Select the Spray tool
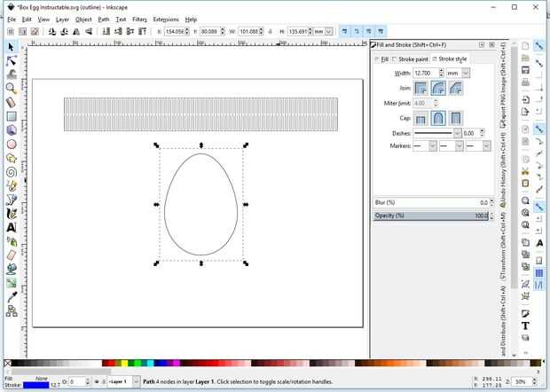Image resolution: width=550 pixels, height=392 pixels. (12, 241)
